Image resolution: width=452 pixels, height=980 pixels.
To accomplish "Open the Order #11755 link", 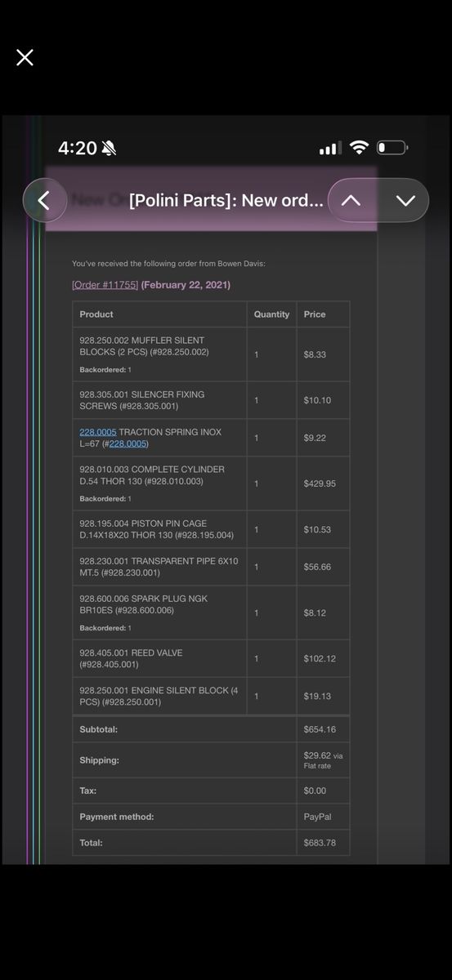I will pyautogui.click(x=105, y=285).
